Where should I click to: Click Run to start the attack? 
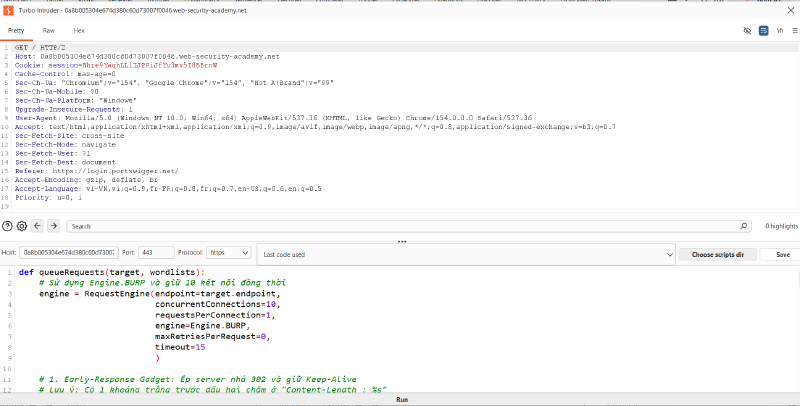coord(402,399)
